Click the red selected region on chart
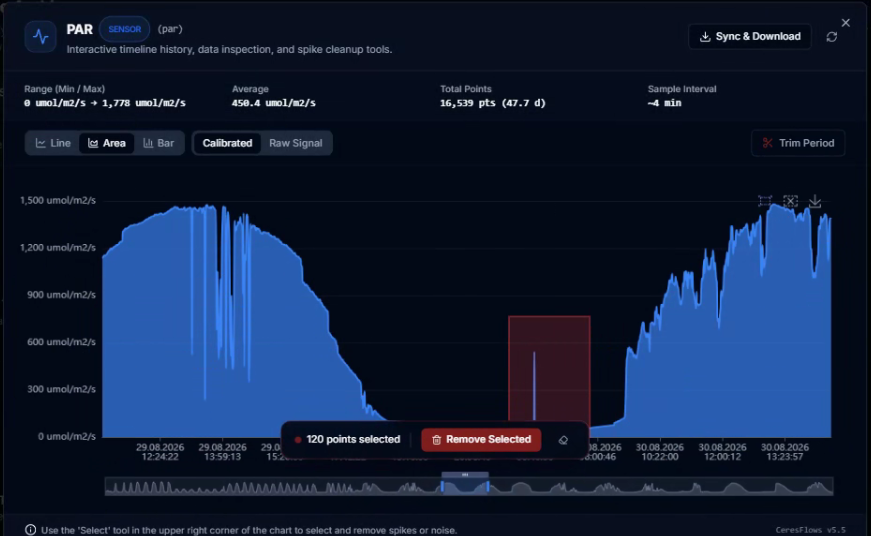Viewport: 871px width, 536px height. click(549, 368)
